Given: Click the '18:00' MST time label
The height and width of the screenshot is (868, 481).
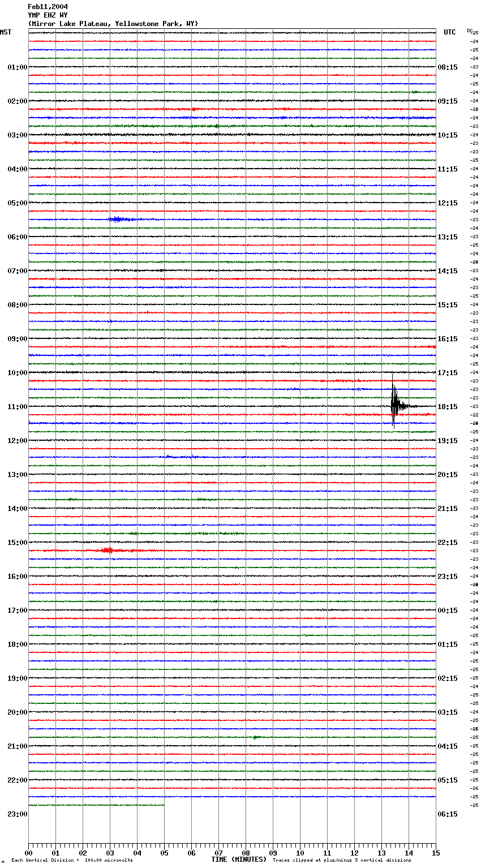Looking at the screenshot, I should [x=18, y=644].
